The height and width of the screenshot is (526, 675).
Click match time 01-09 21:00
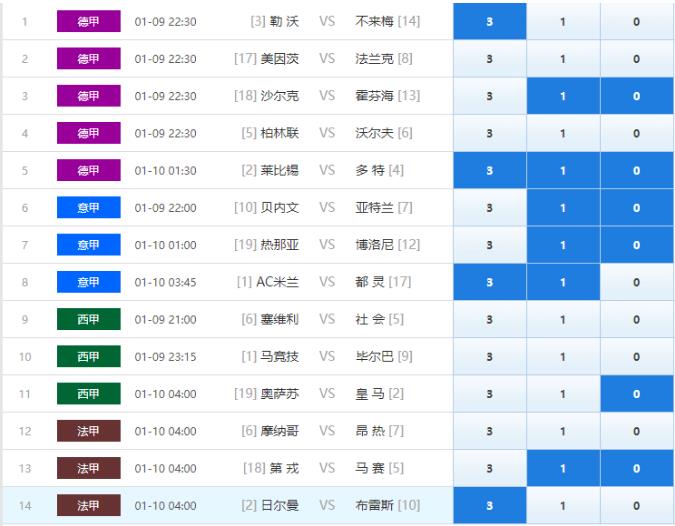(x=165, y=319)
